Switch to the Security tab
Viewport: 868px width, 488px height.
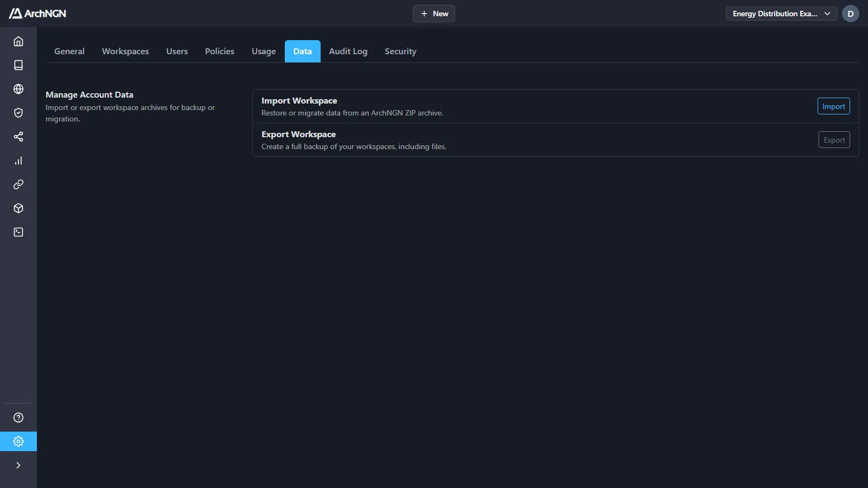pyautogui.click(x=400, y=52)
